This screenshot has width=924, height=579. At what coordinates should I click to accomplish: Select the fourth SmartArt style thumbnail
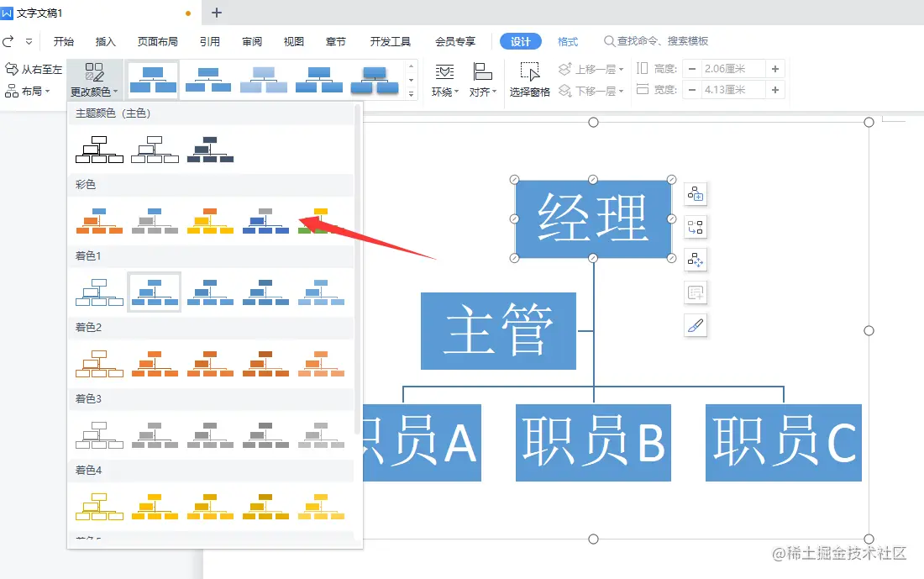coord(319,80)
